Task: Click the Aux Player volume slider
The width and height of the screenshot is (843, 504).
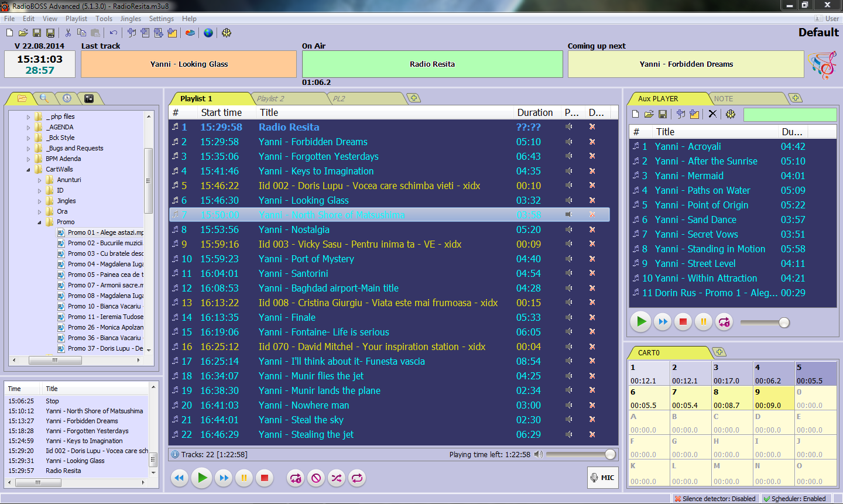Action: click(765, 322)
